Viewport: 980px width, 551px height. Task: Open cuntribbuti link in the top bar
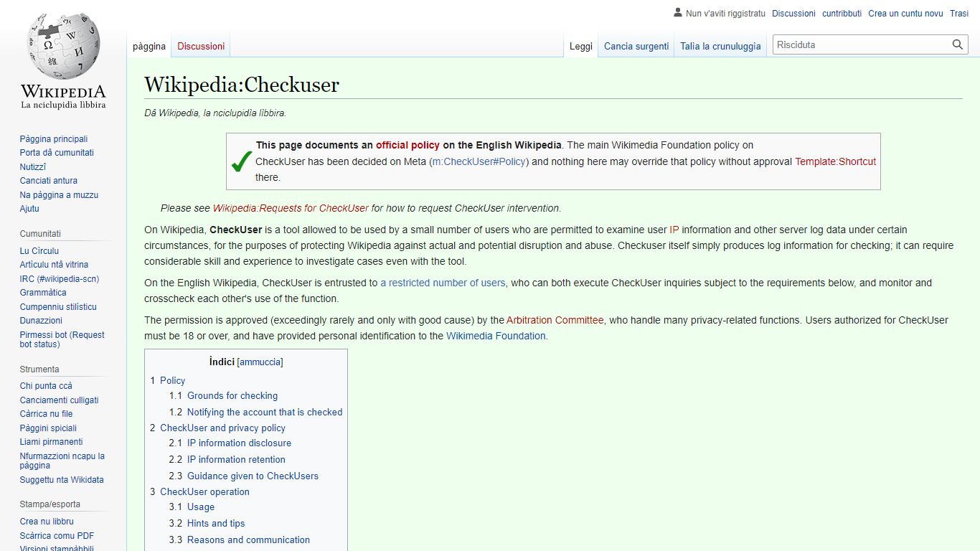pos(842,14)
